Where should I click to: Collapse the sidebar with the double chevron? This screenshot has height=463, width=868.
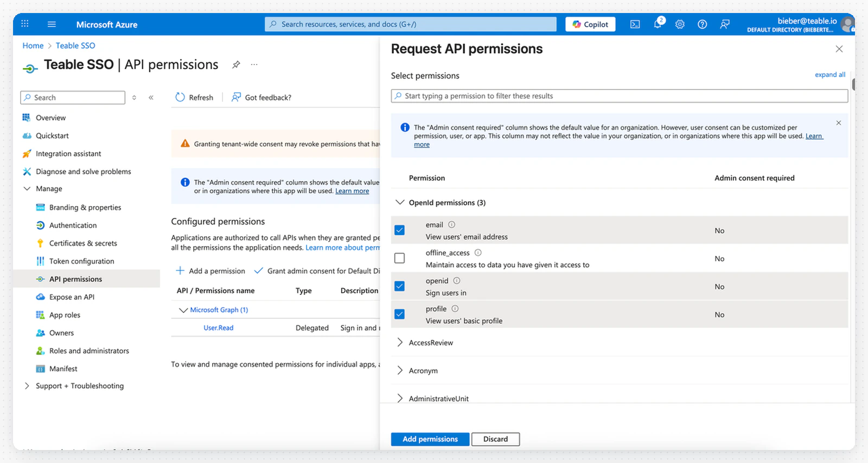(151, 98)
